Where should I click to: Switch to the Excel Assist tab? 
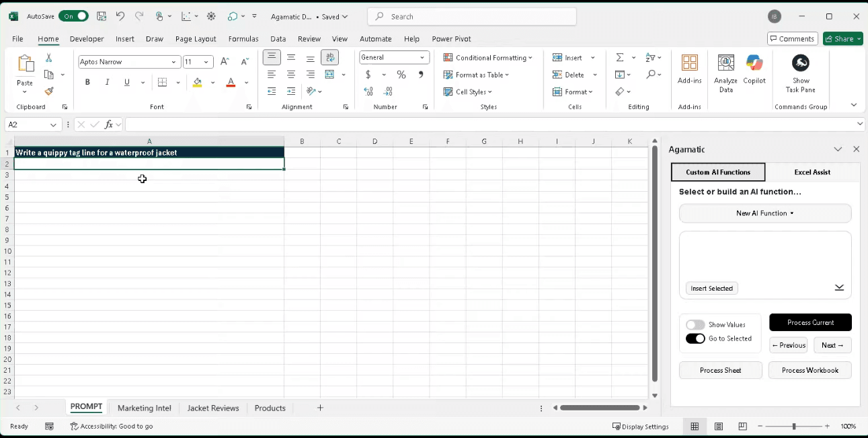pyautogui.click(x=812, y=172)
